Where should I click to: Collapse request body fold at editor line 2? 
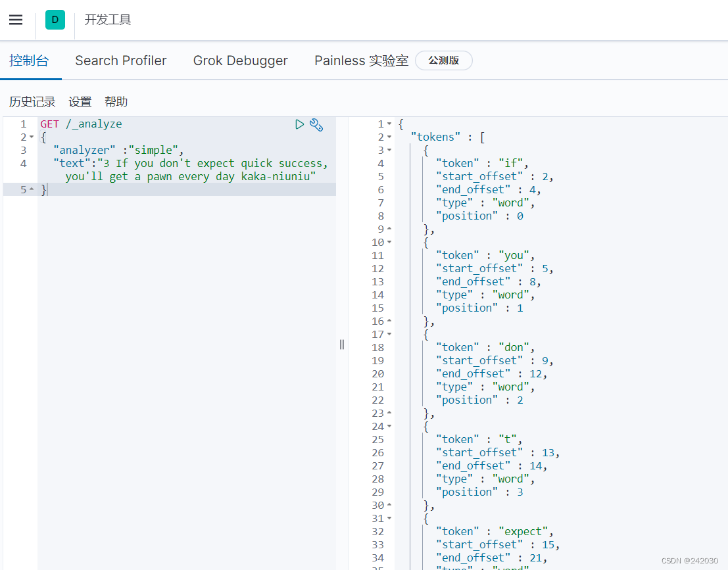coord(32,137)
